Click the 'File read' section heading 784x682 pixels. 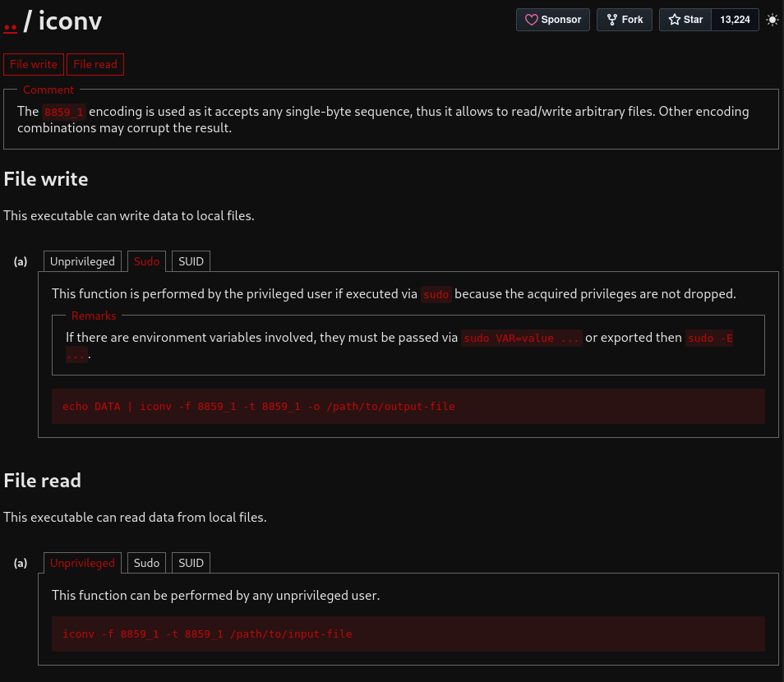43,481
